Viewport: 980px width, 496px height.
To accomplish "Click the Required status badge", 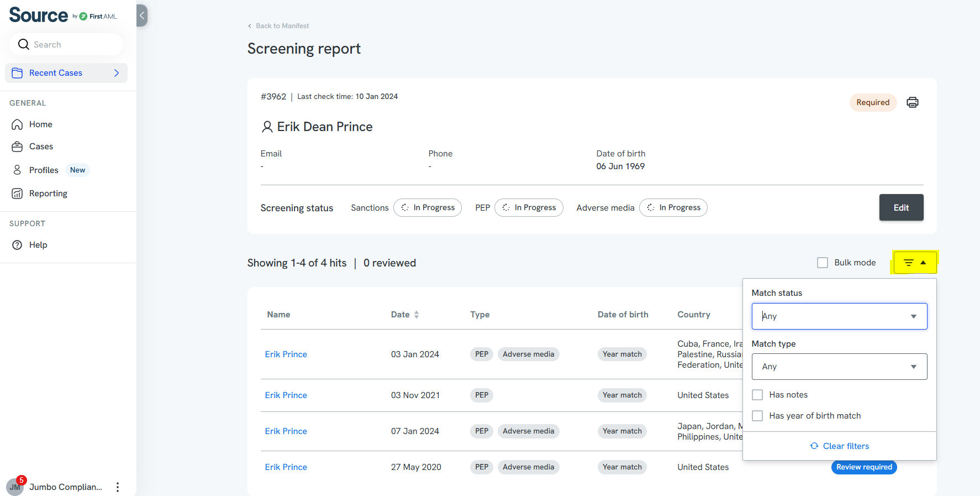I will pos(873,102).
